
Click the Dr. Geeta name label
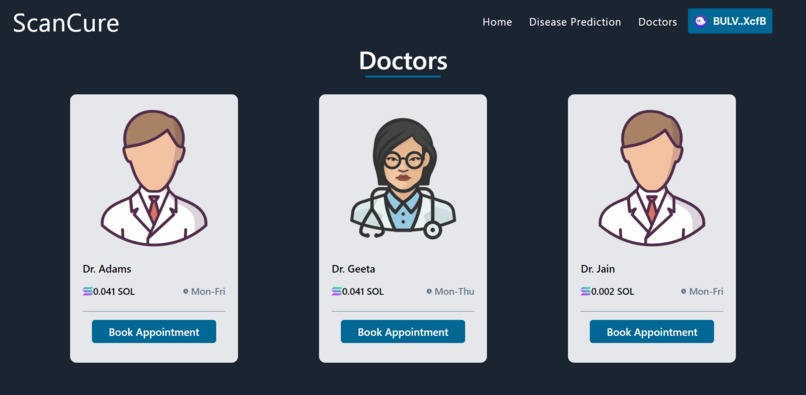353,269
